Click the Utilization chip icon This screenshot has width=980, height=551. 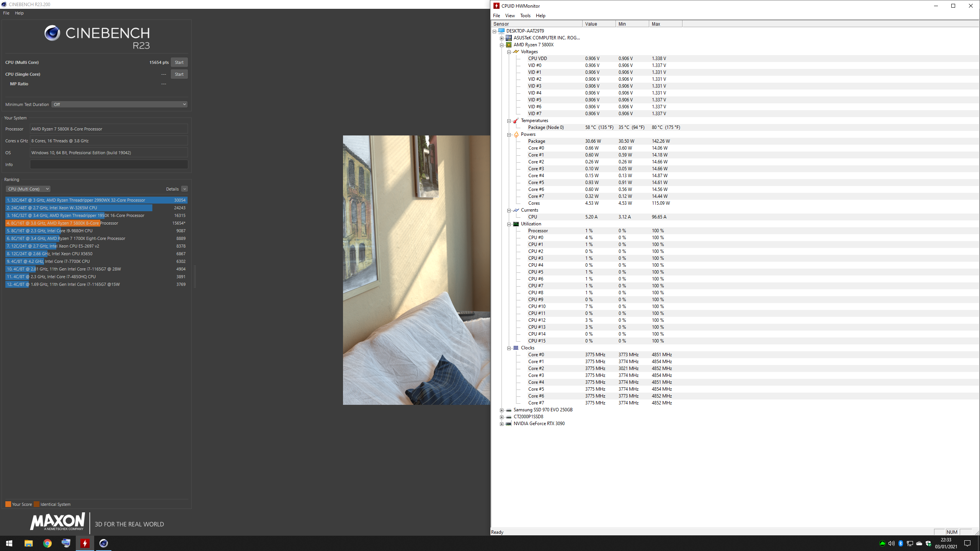(x=516, y=223)
